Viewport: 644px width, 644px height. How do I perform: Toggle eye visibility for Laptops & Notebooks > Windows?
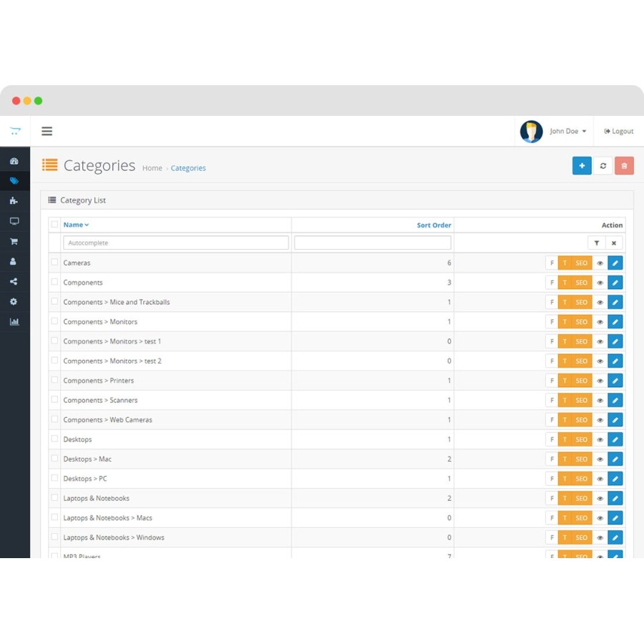[600, 537]
